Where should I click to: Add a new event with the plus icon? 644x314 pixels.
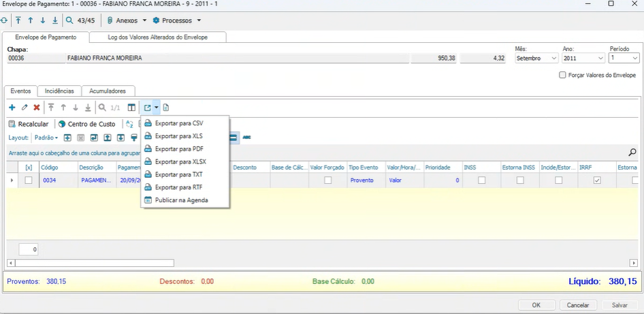12,108
